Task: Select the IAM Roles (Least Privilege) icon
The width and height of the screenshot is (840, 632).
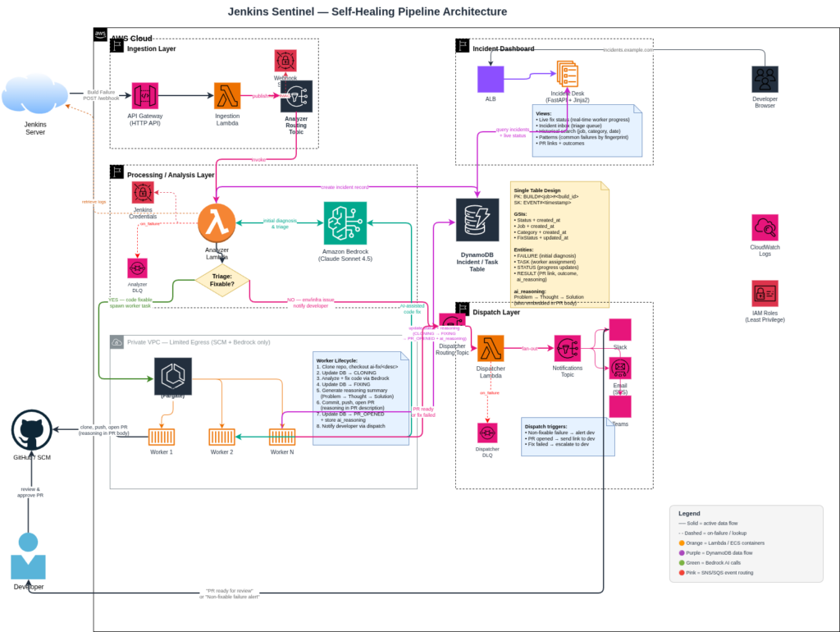Action: 765,294
